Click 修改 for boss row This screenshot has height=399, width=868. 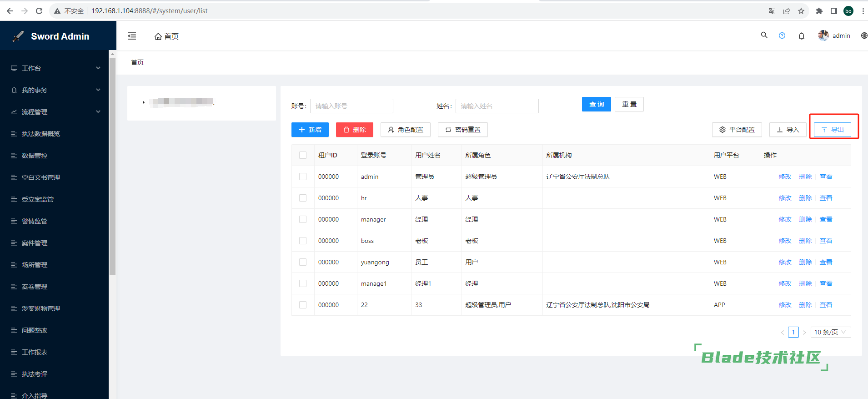[x=785, y=241]
